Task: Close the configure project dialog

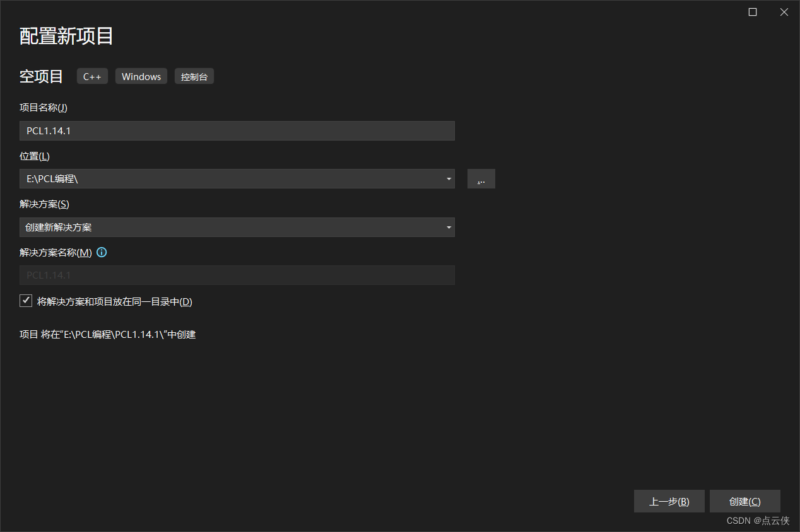Action: 784,12
